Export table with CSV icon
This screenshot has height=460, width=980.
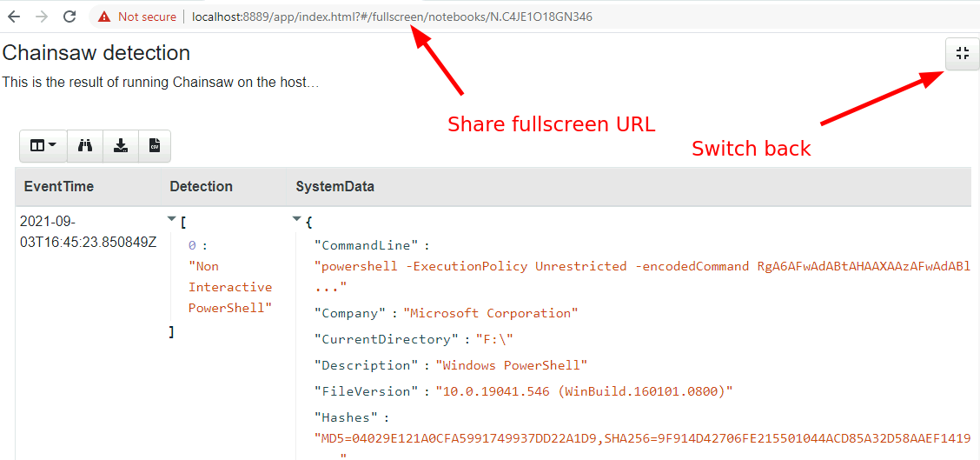click(154, 146)
